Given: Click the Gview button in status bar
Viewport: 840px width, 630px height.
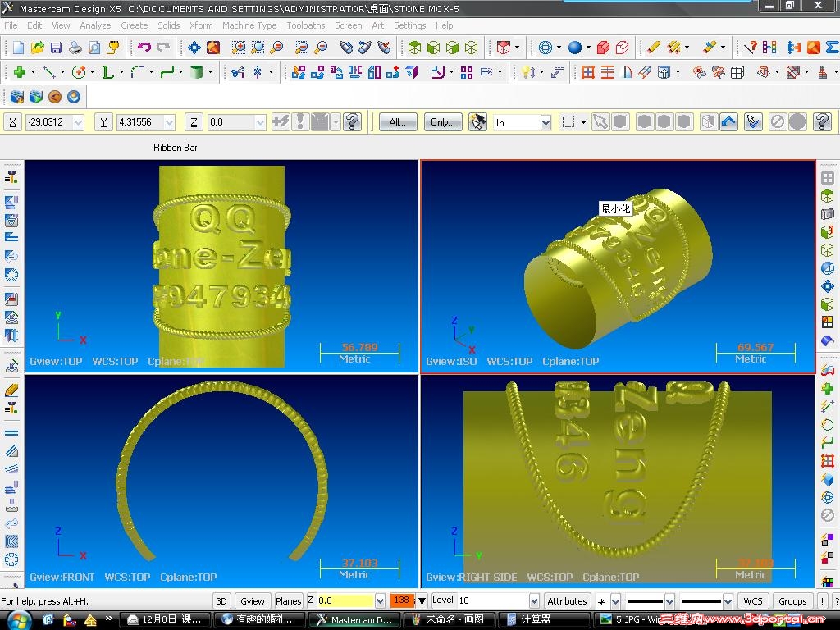Looking at the screenshot, I should (252, 601).
